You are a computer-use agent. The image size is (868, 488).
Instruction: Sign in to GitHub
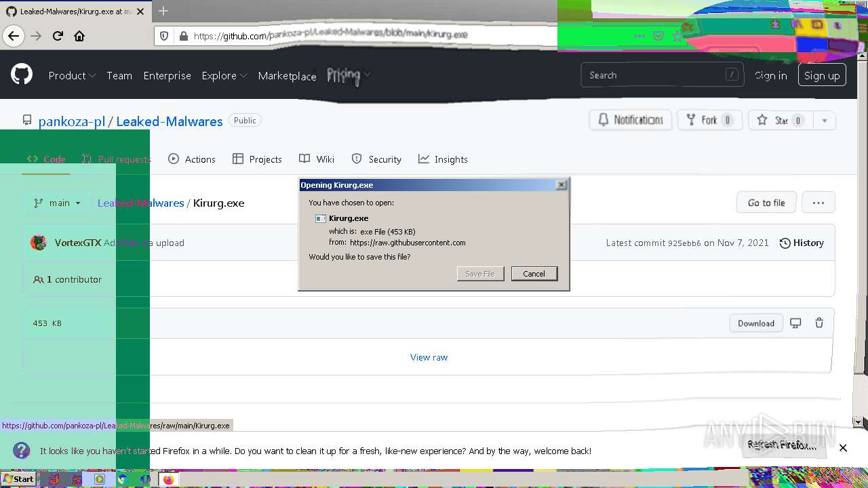click(x=771, y=75)
